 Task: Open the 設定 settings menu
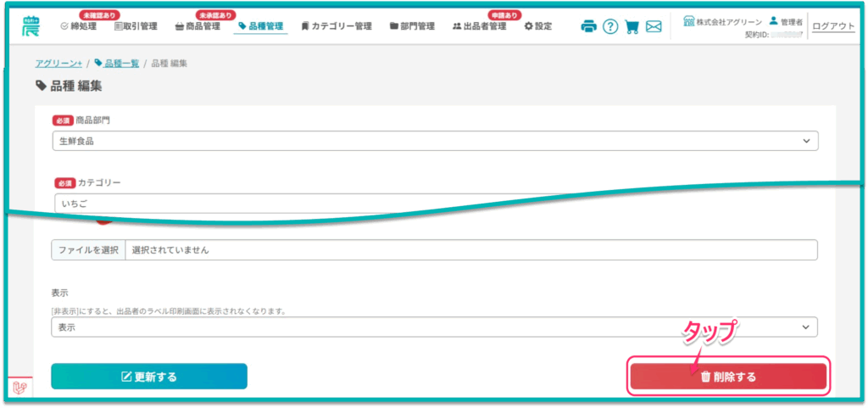[537, 26]
